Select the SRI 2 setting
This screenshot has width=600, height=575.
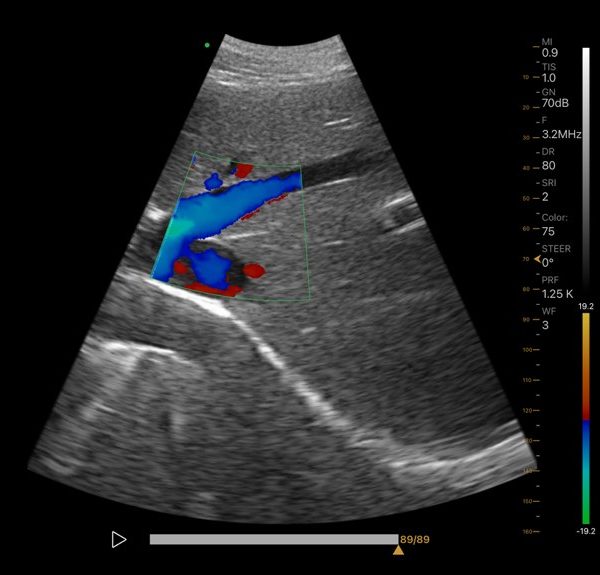pos(548,190)
